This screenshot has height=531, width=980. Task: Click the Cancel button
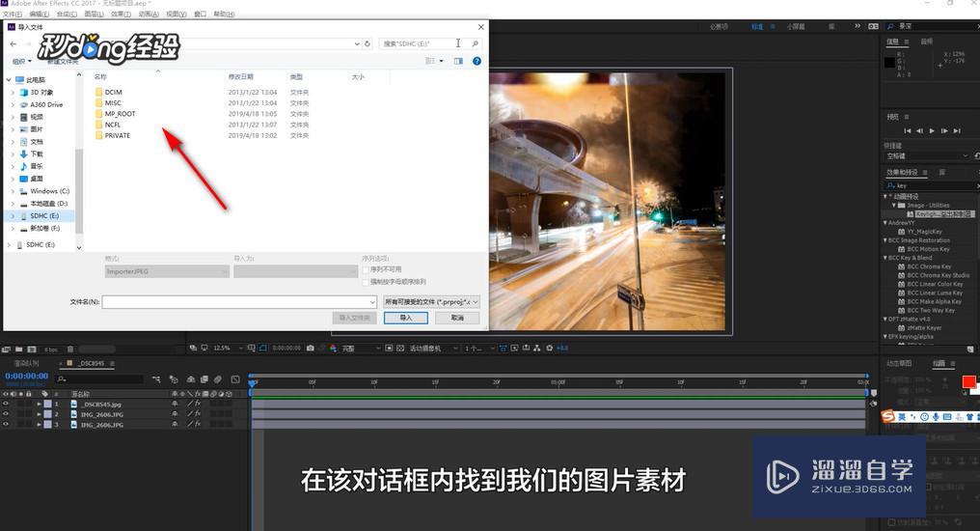[457, 318]
